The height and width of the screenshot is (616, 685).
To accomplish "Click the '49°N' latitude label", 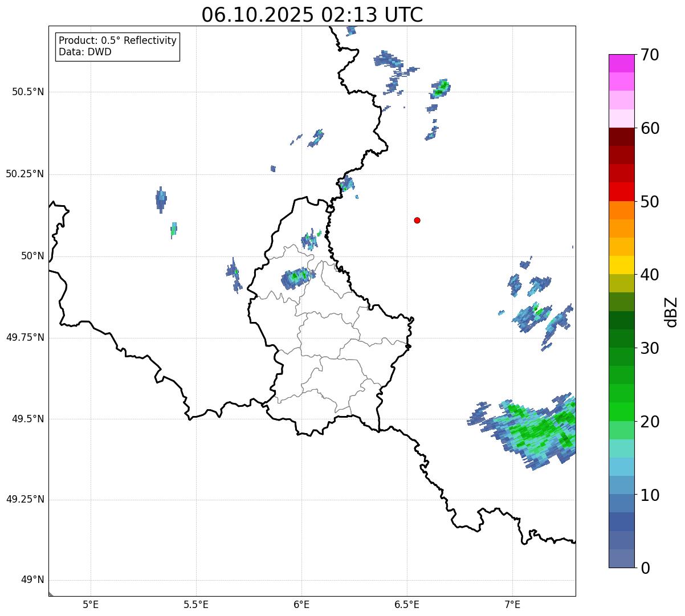I will (x=32, y=580).
